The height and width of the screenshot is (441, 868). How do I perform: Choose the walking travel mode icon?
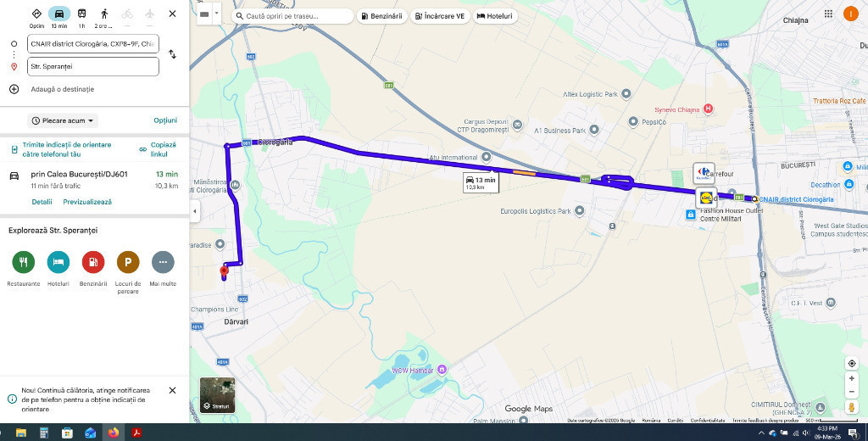tap(104, 14)
